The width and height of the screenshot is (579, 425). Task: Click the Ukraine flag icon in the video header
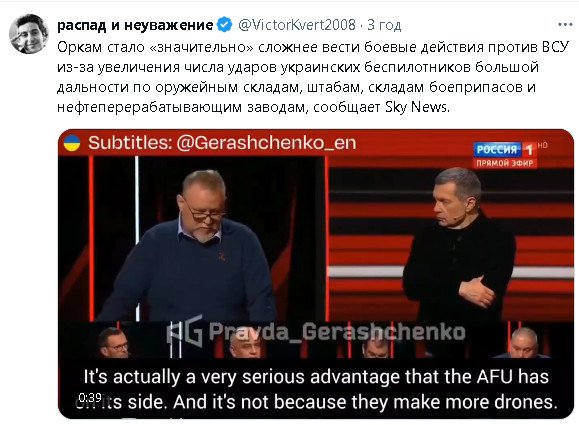(x=72, y=143)
